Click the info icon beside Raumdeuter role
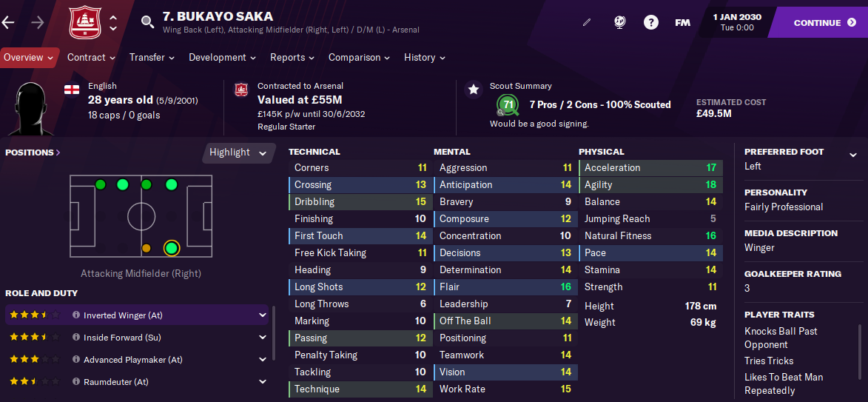Viewport: 868px width, 402px height. 75,381
